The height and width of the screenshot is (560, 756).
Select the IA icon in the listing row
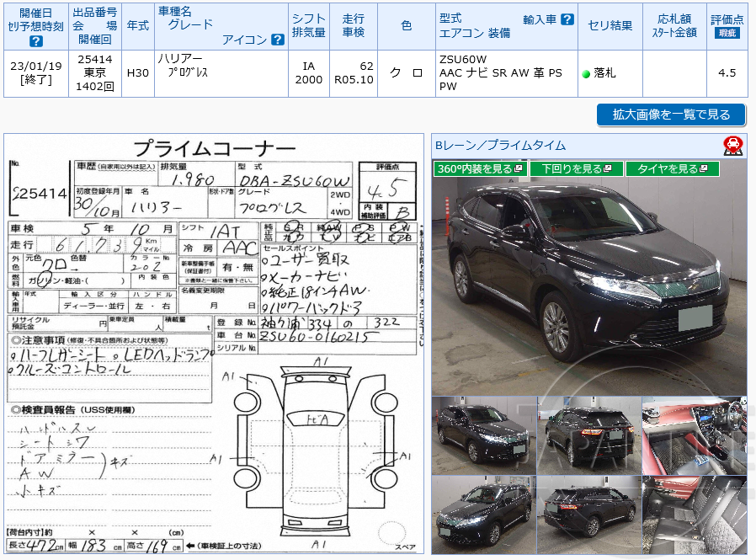coord(306,64)
